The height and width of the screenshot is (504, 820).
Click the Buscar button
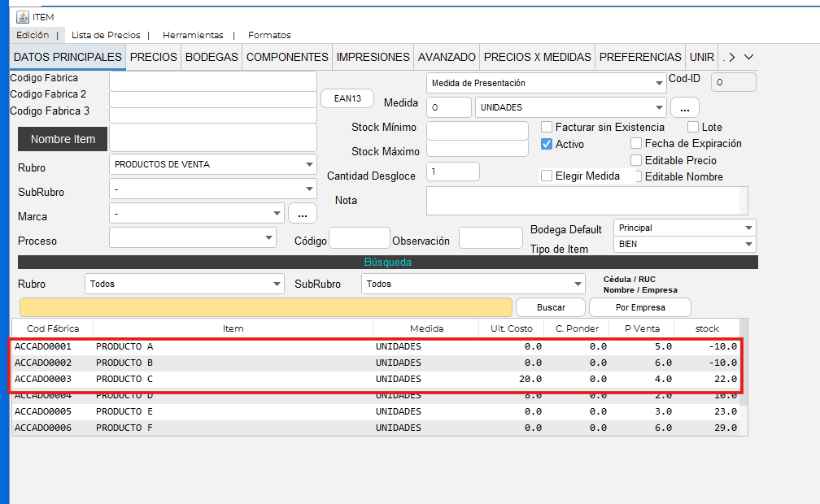[551, 307]
